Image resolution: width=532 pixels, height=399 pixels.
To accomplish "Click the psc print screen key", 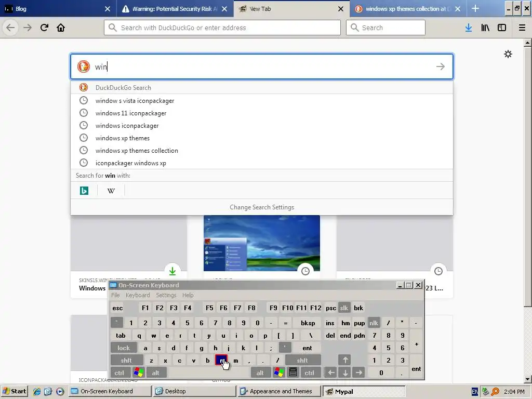I will (331, 308).
